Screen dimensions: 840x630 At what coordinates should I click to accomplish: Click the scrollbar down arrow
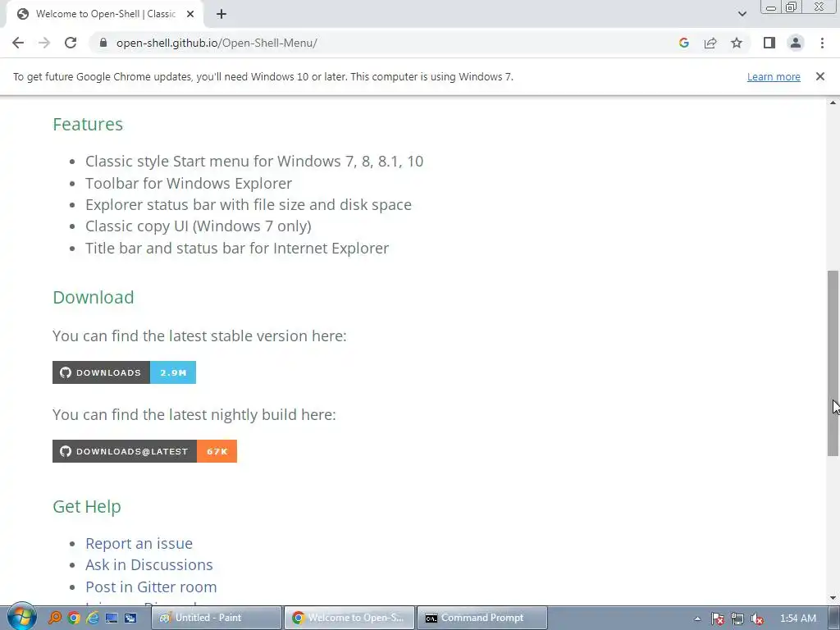833,598
